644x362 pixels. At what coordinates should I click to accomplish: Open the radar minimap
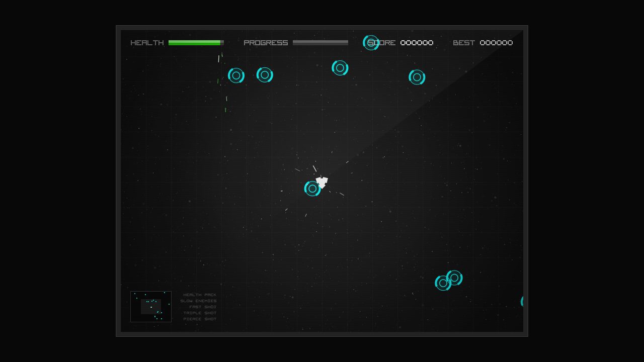coord(151,307)
